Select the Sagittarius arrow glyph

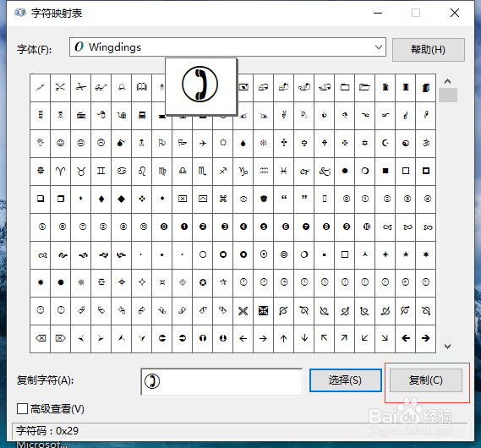pyautogui.click(x=223, y=172)
